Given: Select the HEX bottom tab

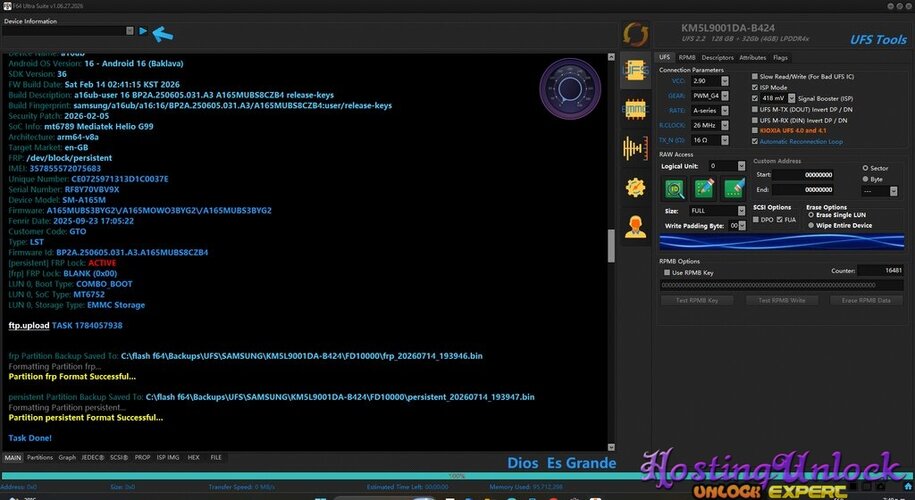Looking at the screenshot, I should pyautogui.click(x=194, y=458).
